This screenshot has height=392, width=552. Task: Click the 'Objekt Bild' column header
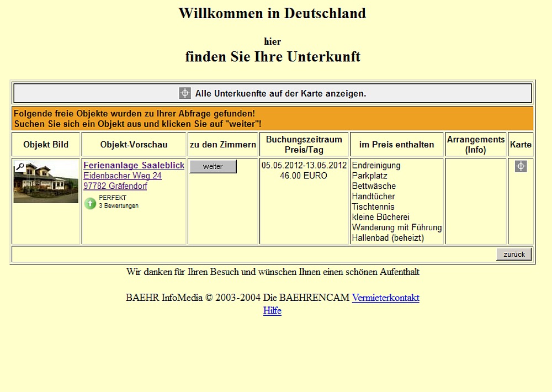[x=46, y=145]
